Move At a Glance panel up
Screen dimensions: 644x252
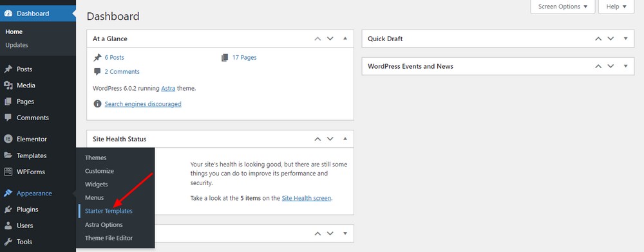[x=317, y=39]
